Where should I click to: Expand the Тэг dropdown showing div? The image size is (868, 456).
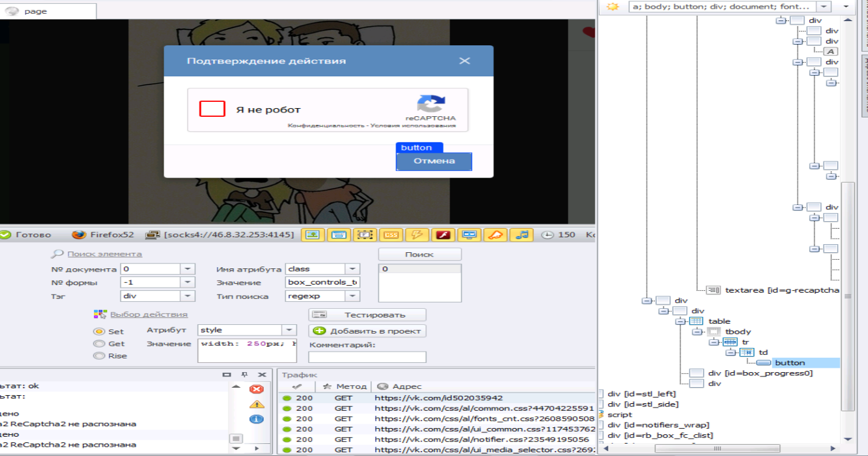click(188, 296)
